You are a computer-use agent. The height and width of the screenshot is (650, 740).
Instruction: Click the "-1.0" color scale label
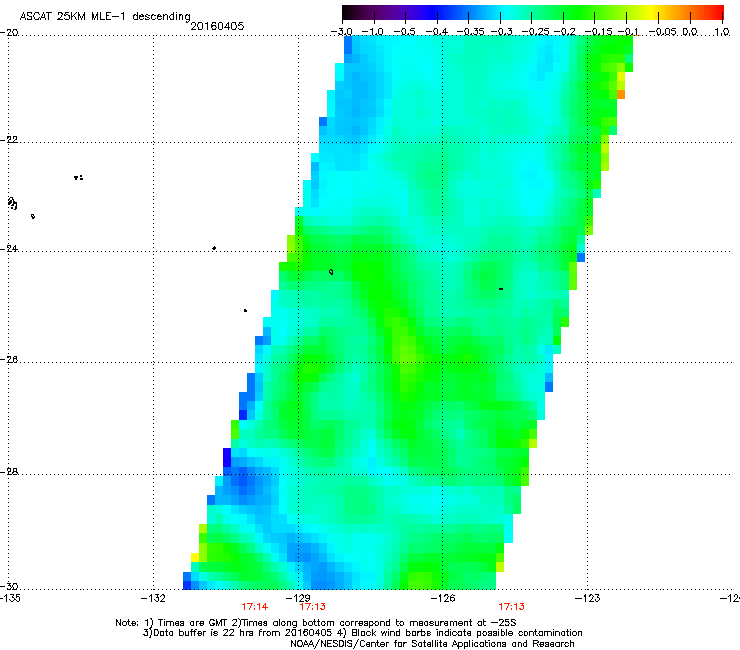pyautogui.click(x=373, y=32)
